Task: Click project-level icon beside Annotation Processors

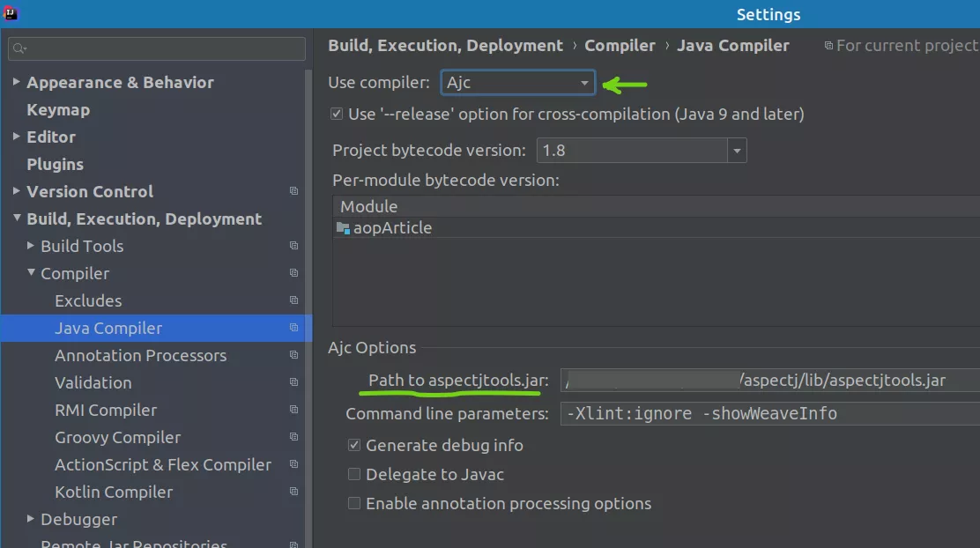Action: (294, 356)
